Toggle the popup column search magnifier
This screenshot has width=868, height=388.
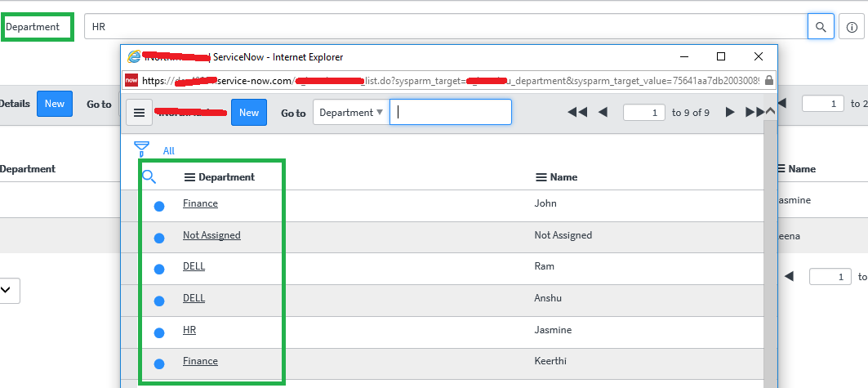(x=149, y=176)
